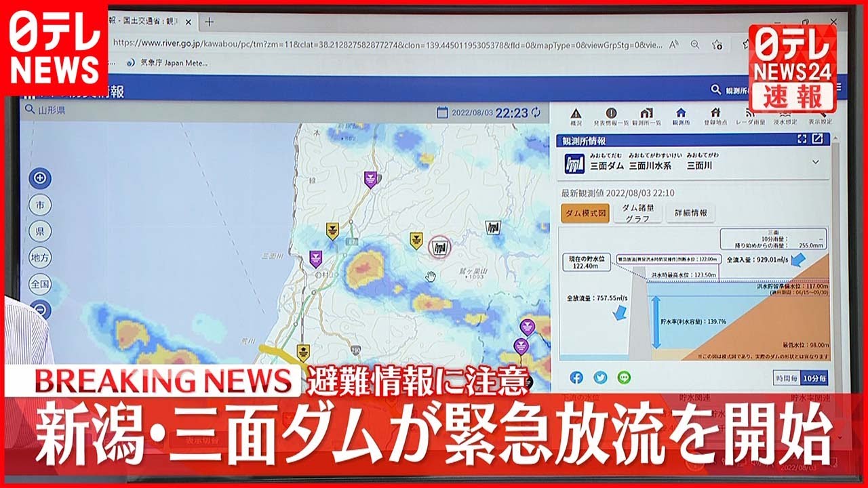The width and height of the screenshot is (868, 488).
Task: Click the 詳細情報 button
Action: (x=690, y=213)
